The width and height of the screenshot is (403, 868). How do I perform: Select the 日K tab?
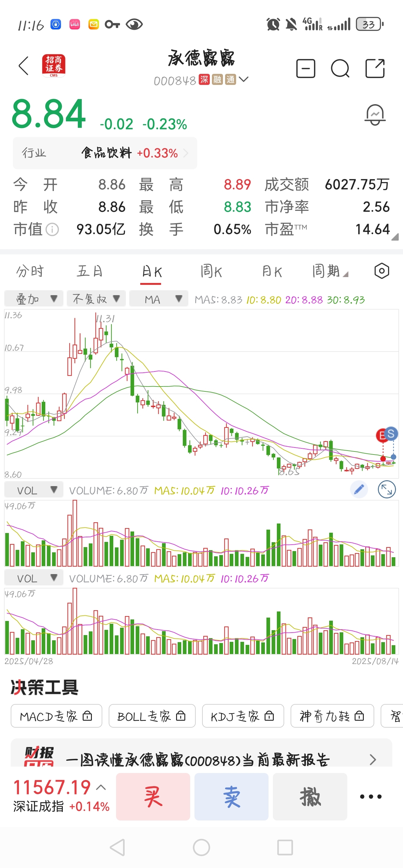pyautogui.click(x=151, y=272)
